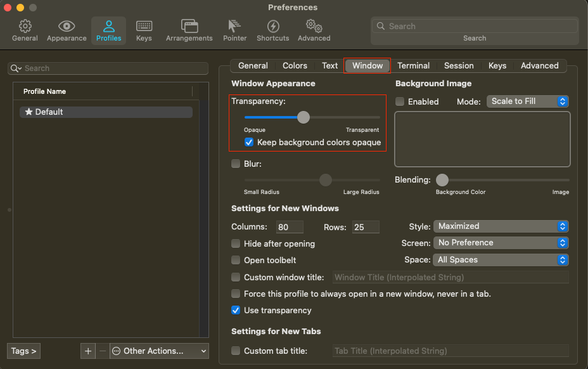Viewport: 588px width, 369px height.
Task: Click magnifier icon in profile search
Action: pos(16,68)
